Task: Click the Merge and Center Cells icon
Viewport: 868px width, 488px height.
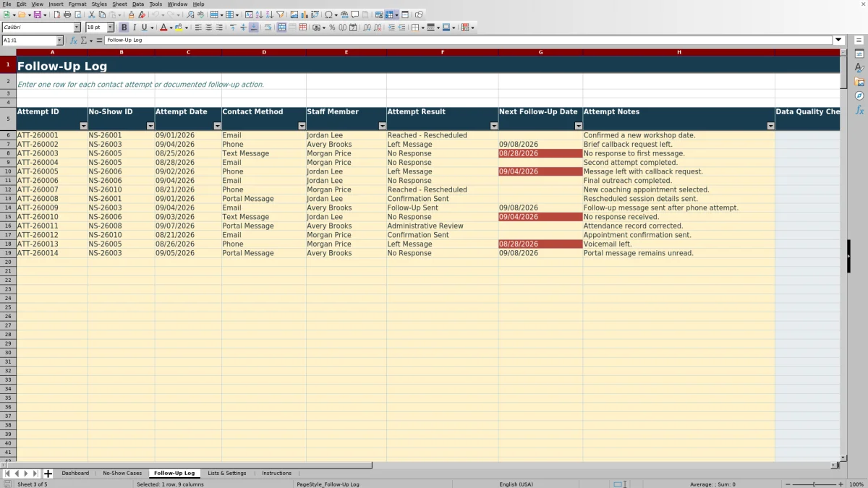Action: pyautogui.click(x=282, y=27)
